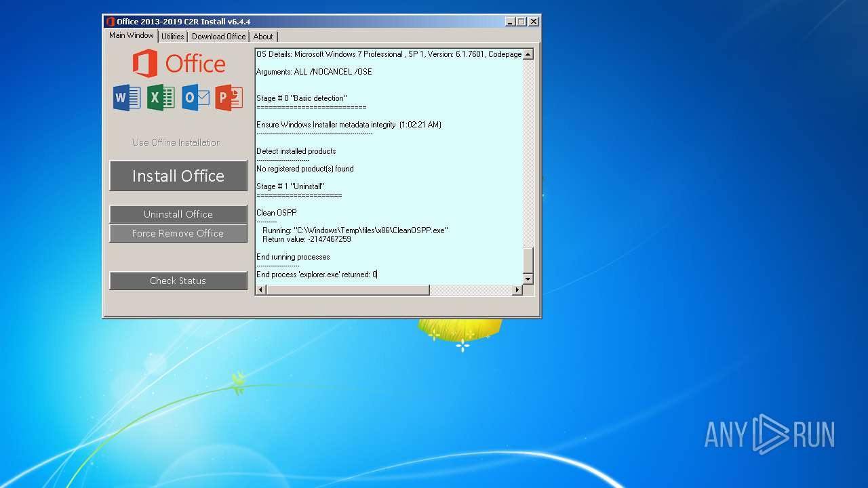
Task: Click the log scroll right arrow
Action: (517, 290)
